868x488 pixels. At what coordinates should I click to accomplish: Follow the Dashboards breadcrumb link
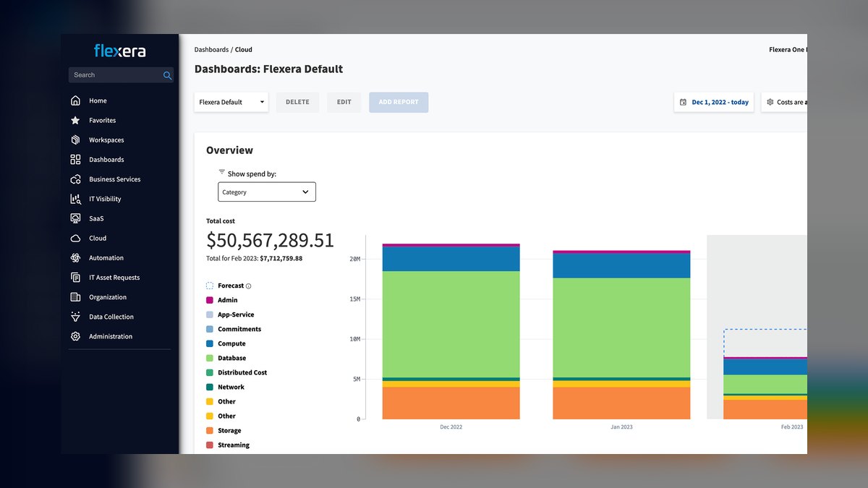tap(211, 50)
